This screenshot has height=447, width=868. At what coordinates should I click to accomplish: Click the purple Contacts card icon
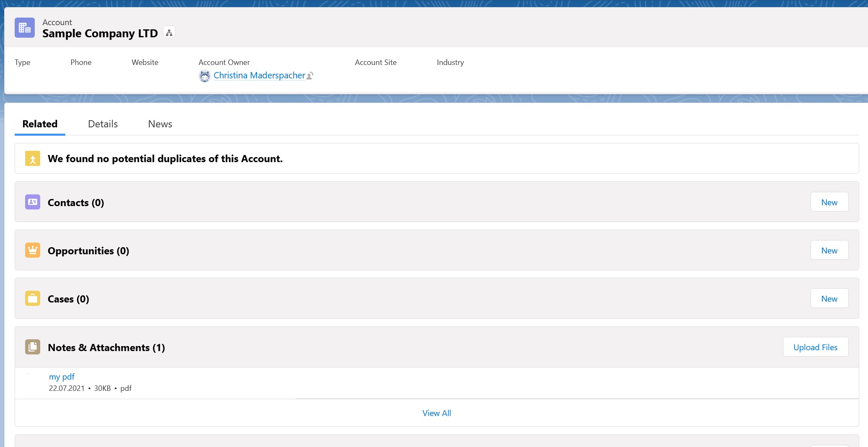tap(33, 202)
